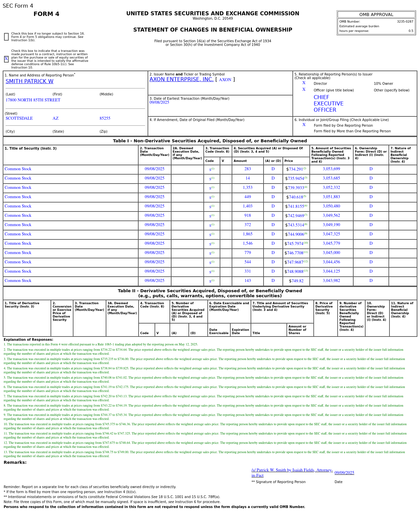Open the AXON ENTERPRISE, INC. issuer link

(x=181, y=79)
